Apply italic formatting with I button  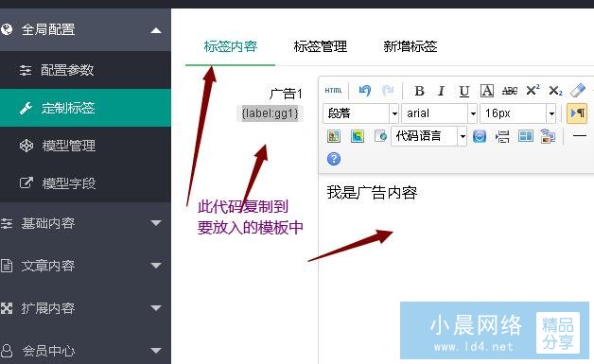(x=441, y=91)
